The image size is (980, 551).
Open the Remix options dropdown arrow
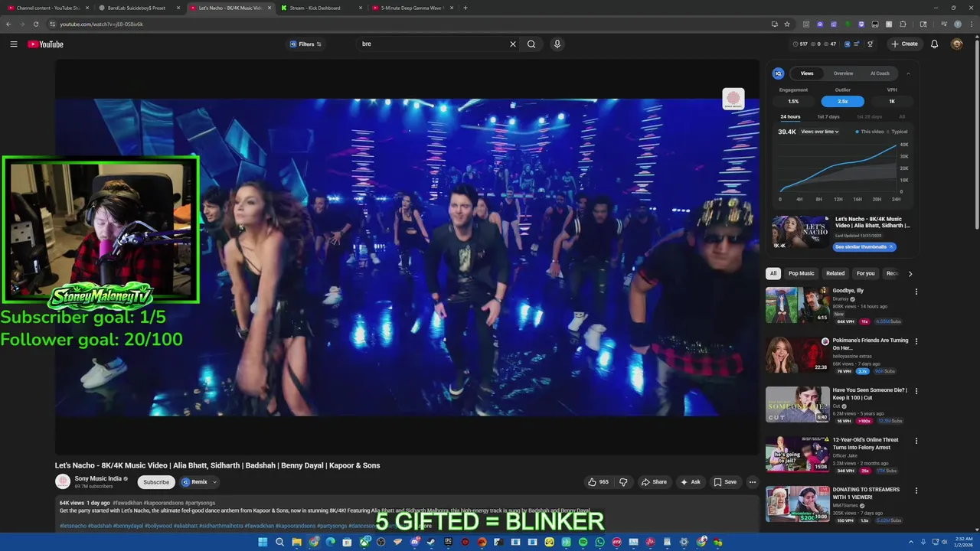point(215,482)
